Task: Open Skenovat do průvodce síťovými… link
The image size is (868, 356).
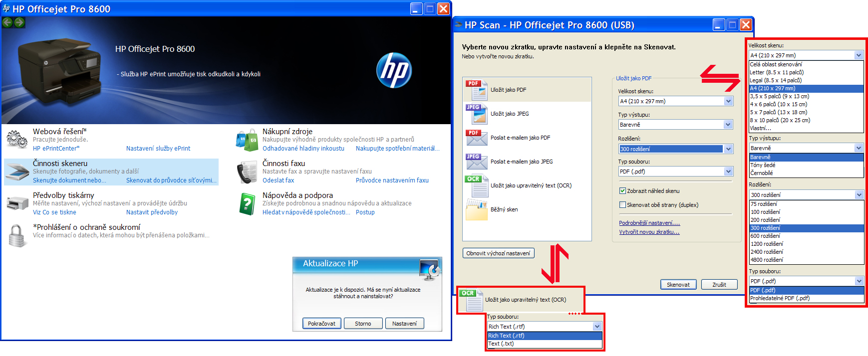Action: 172,180
